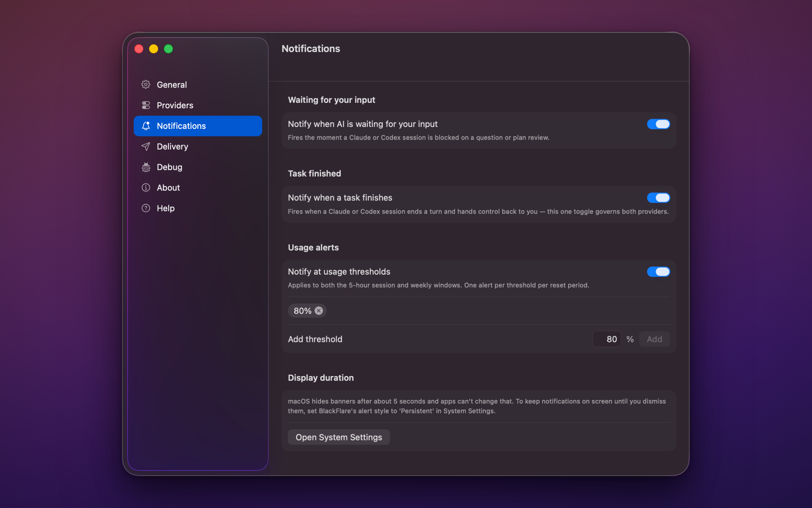Click the Providers toggles icon

tap(146, 105)
